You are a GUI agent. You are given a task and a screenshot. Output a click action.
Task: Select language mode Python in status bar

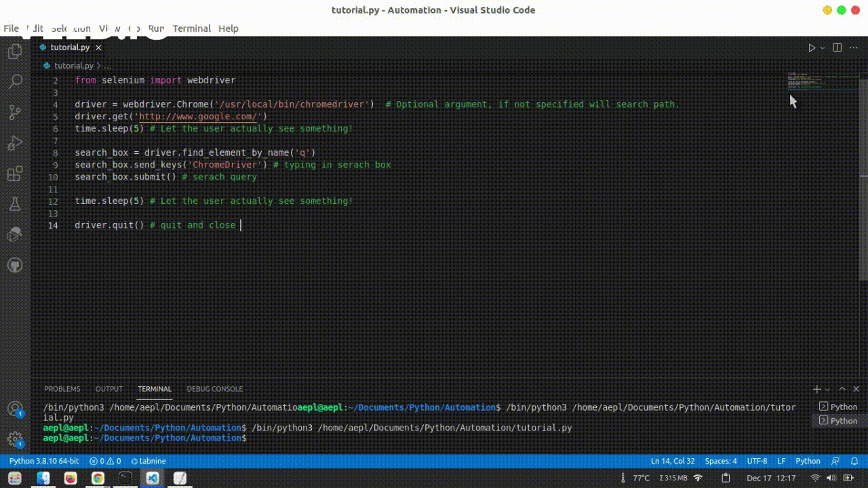pos(808,461)
